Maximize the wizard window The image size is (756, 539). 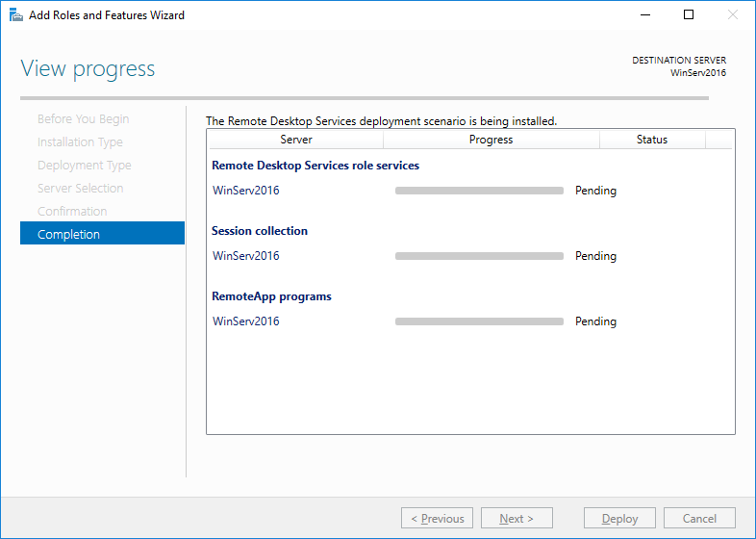689,15
